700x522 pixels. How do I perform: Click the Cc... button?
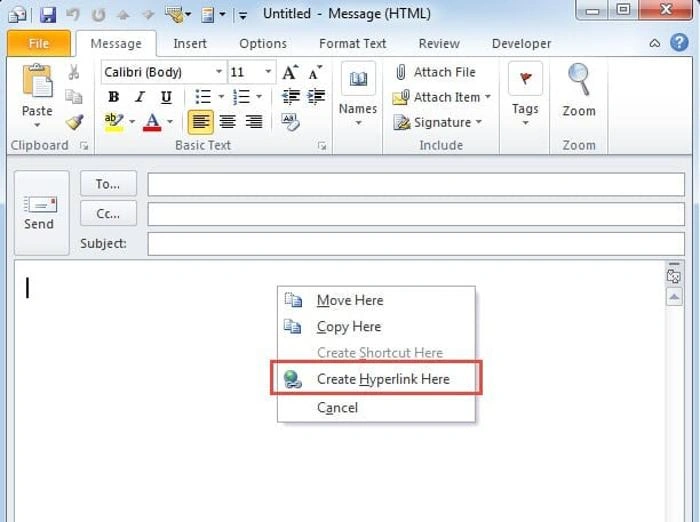point(108,213)
